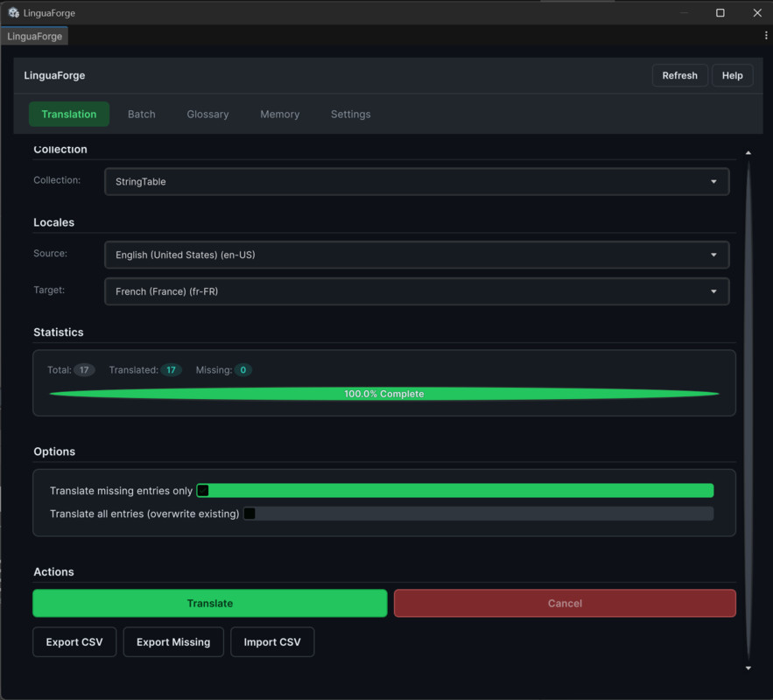The height and width of the screenshot is (700, 773).
Task: Switch to the Memory tab
Action: [279, 114]
